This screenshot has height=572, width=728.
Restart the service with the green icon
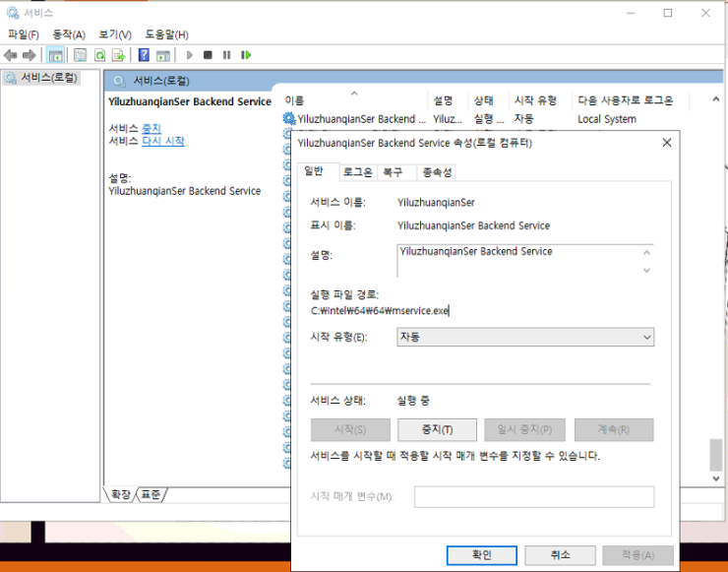(x=246, y=55)
